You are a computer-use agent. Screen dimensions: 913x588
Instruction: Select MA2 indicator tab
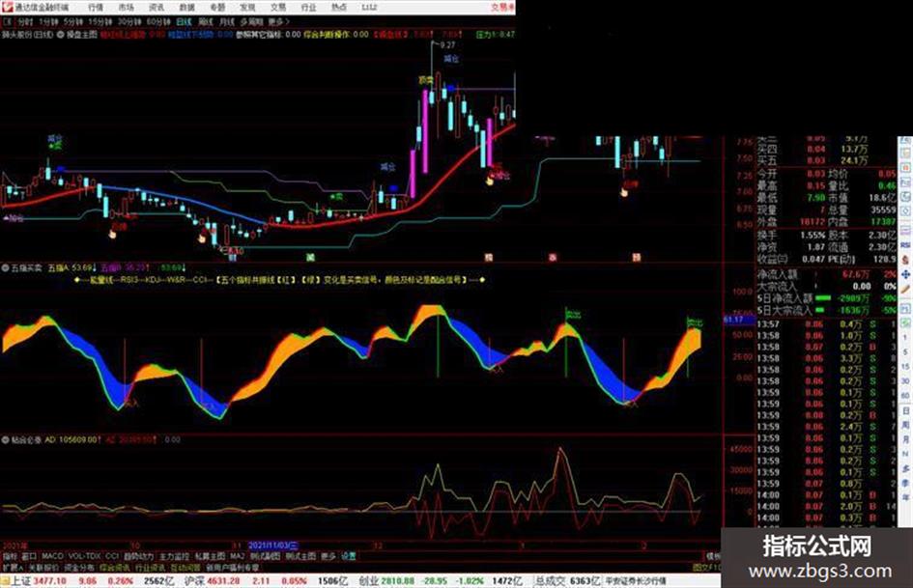[x=237, y=556]
